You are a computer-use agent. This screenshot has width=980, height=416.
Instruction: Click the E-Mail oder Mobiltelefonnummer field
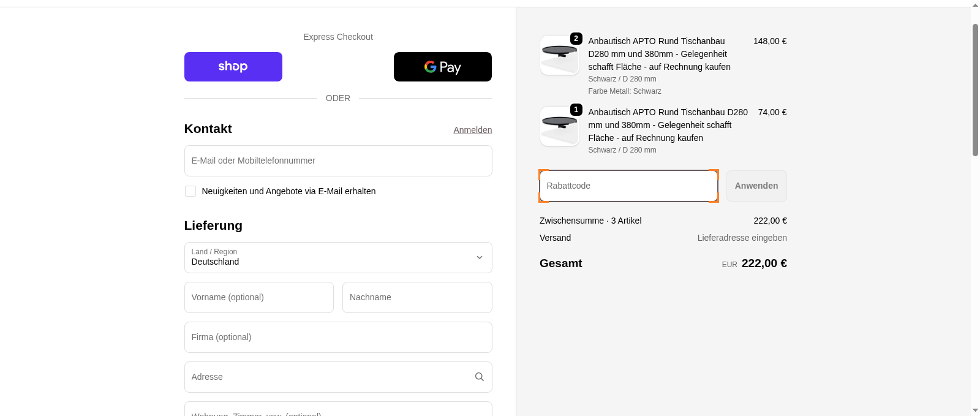click(x=337, y=161)
